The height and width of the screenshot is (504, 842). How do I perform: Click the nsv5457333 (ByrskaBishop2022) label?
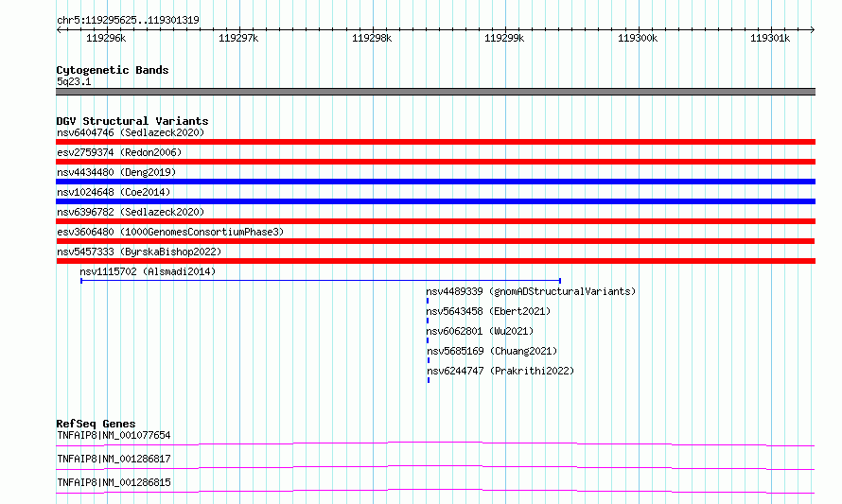pos(139,252)
